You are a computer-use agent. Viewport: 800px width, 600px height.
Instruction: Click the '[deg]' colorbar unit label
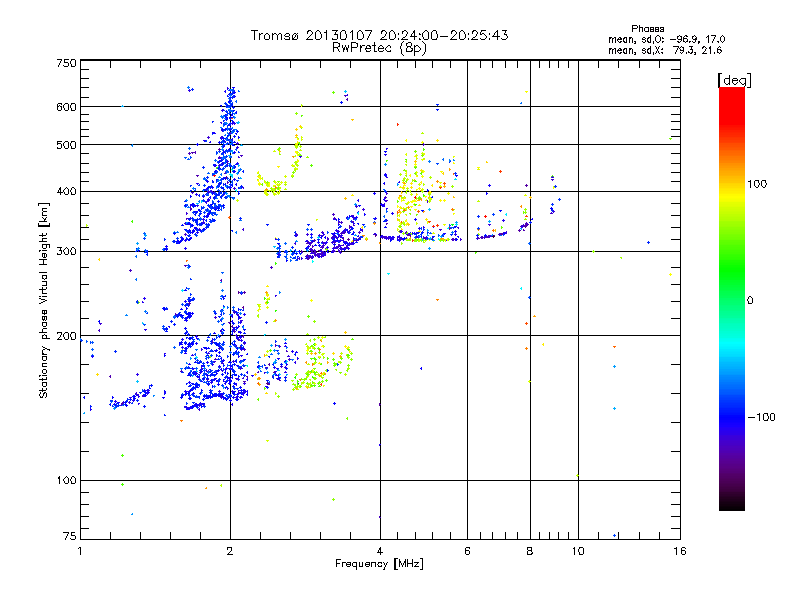click(x=734, y=80)
